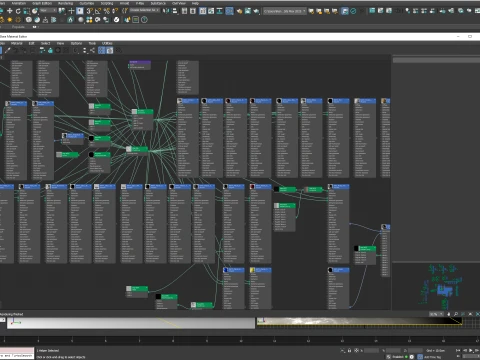The height and width of the screenshot is (360, 480).
Task: Open the Schematic View icon
Action: 220,11
